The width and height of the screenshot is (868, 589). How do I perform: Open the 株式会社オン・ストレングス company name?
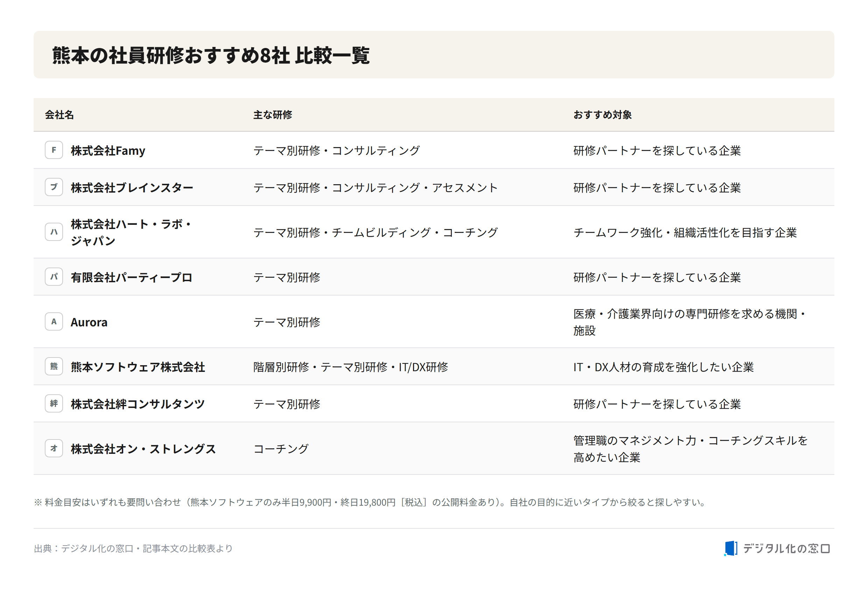pos(143,449)
